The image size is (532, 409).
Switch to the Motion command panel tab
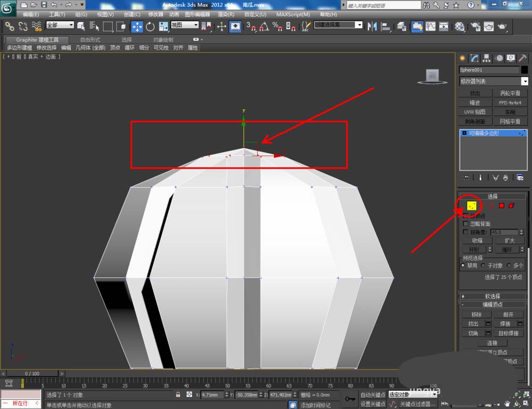coord(499,58)
